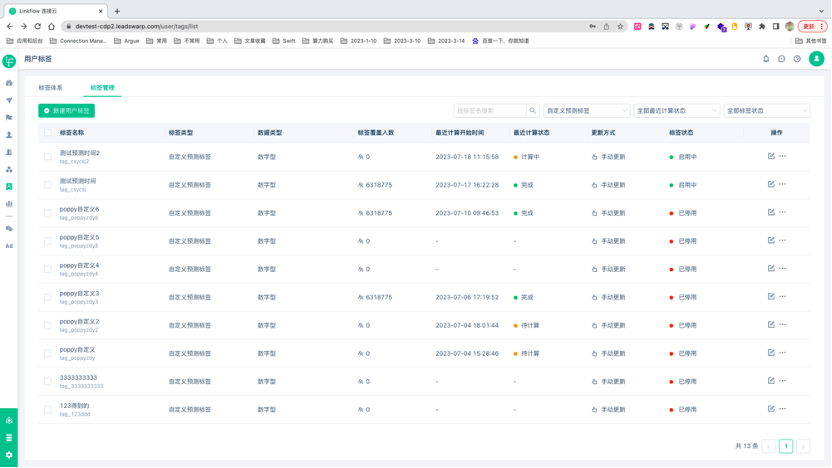Image resolution: width=832 pixels, height=468 pixels.
Task: Open the send paper plane sidebar icon
Action: 9,100
